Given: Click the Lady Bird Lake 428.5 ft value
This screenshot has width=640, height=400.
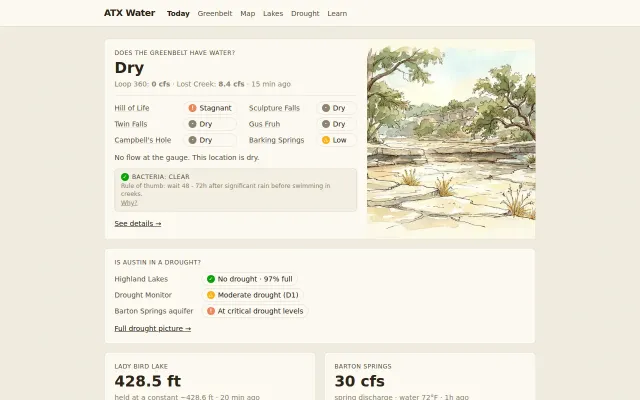Looking at the screenshot, I should click(x=148, y=381).
